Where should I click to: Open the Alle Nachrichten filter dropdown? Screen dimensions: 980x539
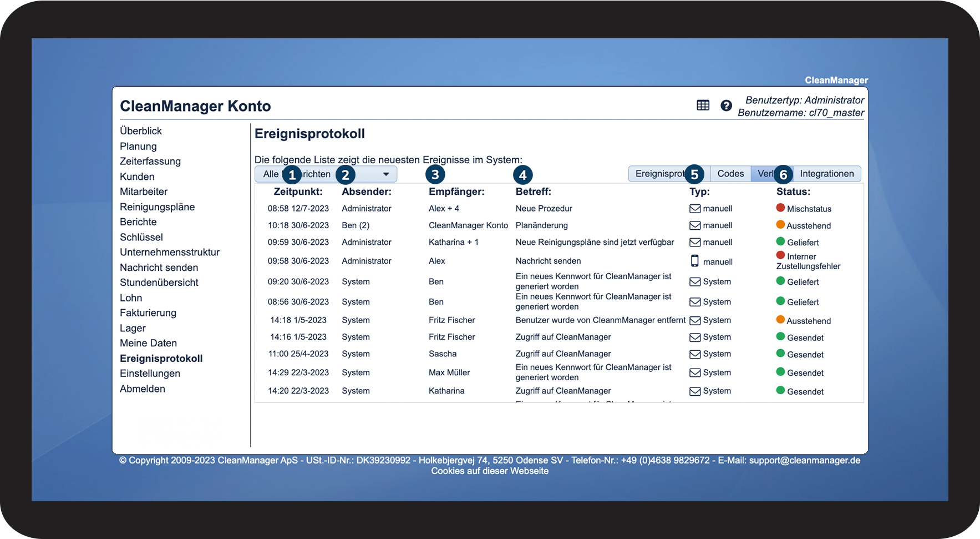[x=326, y=174]
